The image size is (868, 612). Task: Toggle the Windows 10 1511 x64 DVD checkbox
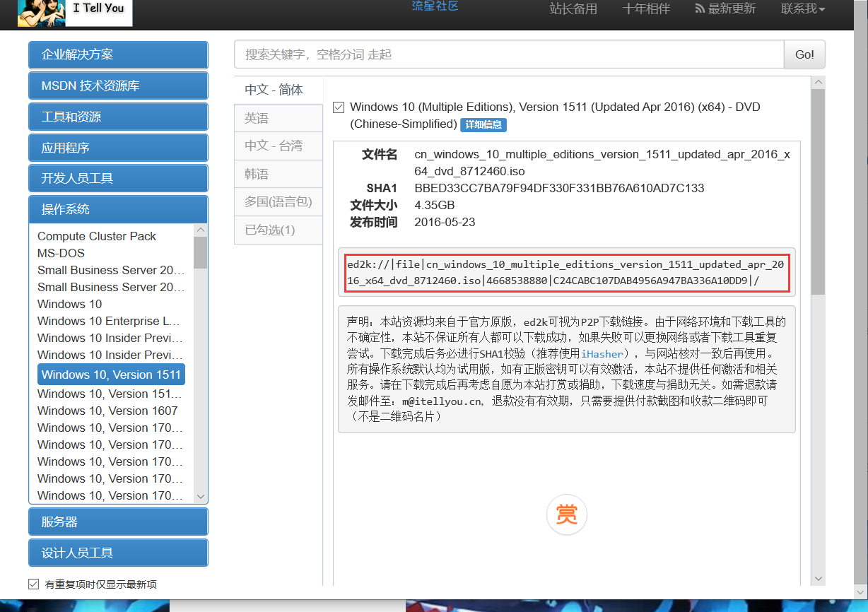[339, 107]
